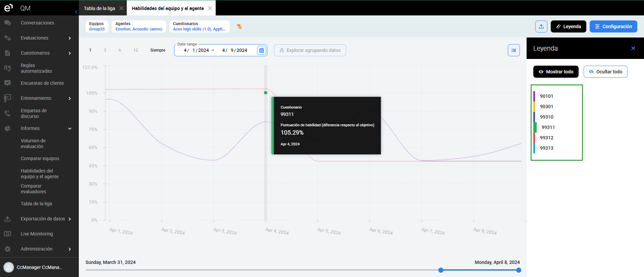Image resolution: width=644 pixels, height=277 pixels.
Task: Clear filters with the orange filter icon
Action: (x=239, y=26)
